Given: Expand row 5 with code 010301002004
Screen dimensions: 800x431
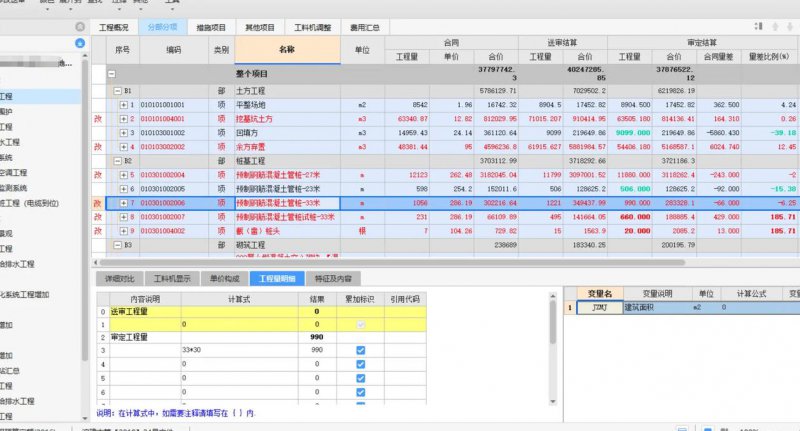Looking at the screenshot, I should 123,175.
